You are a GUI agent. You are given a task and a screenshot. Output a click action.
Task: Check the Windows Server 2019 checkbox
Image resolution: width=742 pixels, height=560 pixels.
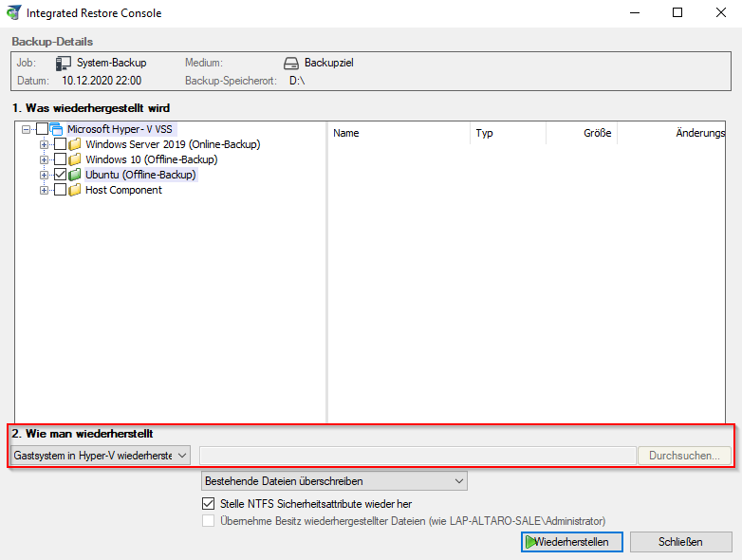[x=61, y=144]
